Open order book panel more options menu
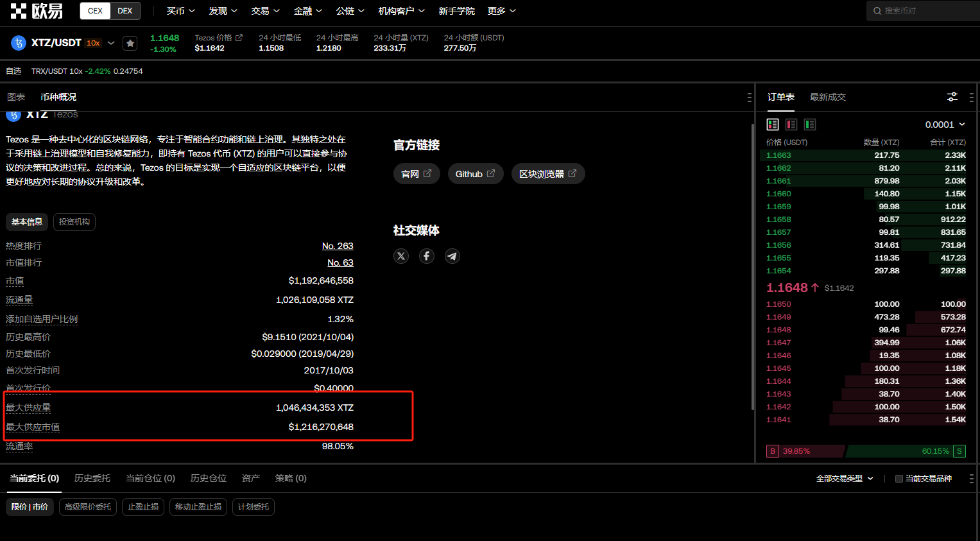The image size is (980, 541). point(971,98)
